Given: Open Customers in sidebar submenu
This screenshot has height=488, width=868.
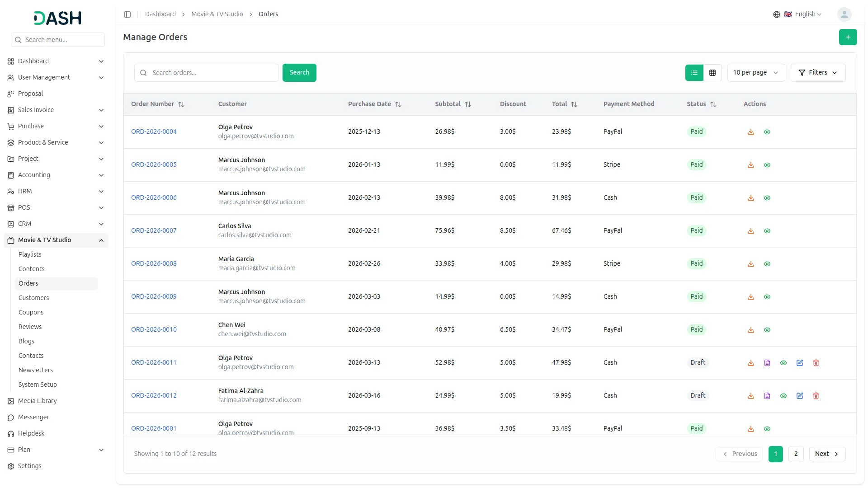Looking at the screenshot, I should click(33, 298).
